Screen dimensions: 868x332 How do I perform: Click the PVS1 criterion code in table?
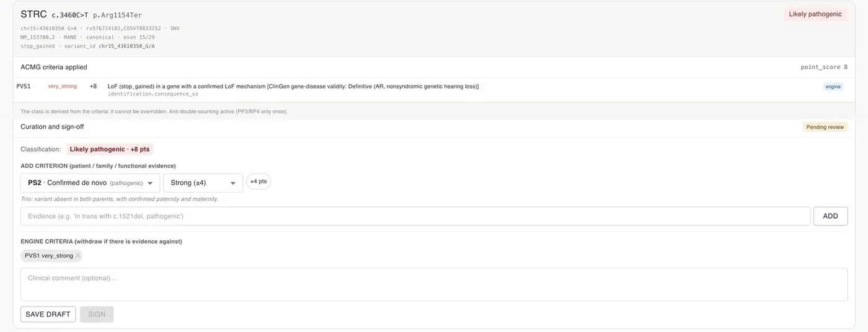tap(24, 86)
